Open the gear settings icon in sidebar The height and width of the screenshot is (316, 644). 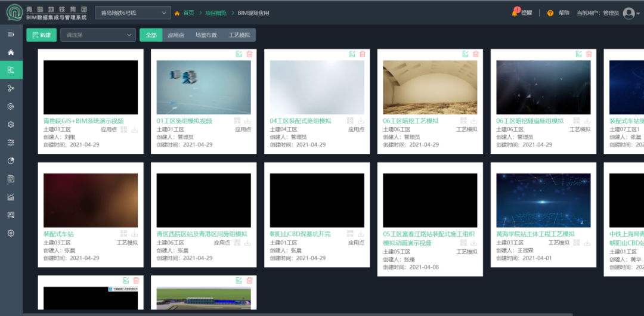tap(11, 233)
